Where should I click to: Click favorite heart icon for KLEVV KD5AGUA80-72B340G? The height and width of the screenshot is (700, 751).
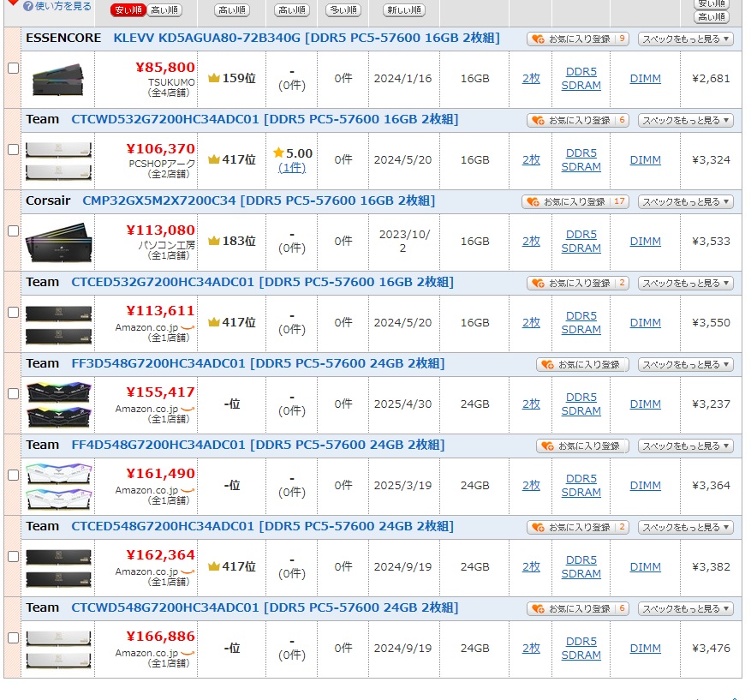537,39
